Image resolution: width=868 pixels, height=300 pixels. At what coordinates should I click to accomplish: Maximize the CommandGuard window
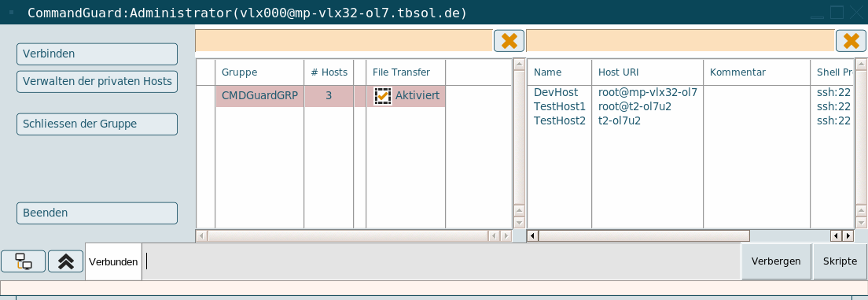[837, 12]
